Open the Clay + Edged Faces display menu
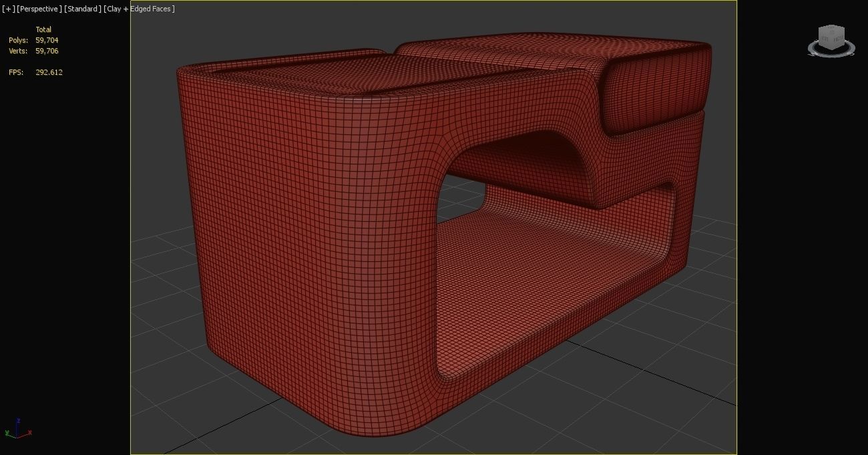The width and height of the screenshot is (868, 455). point(139,9)
